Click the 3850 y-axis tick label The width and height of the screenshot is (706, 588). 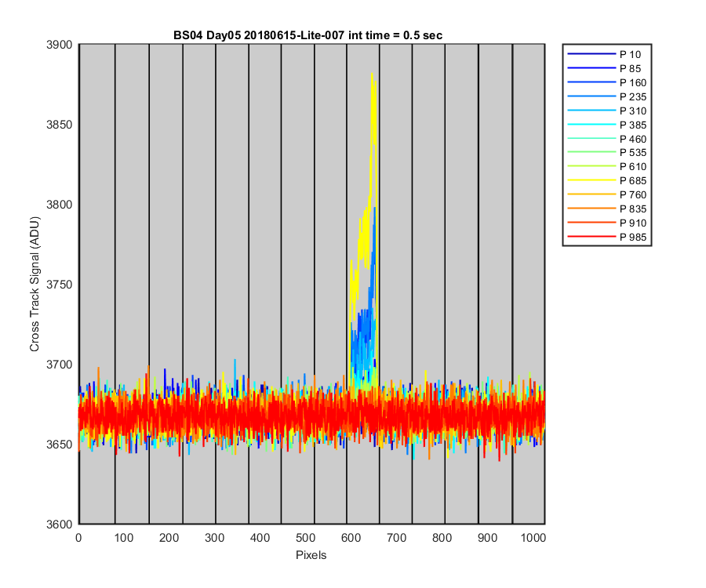(x=59, y=125)
